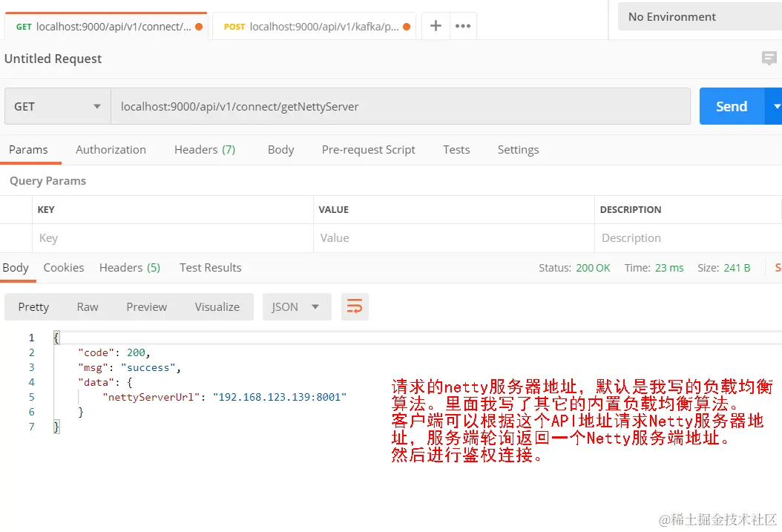Select the Visualize view mode

217,306
